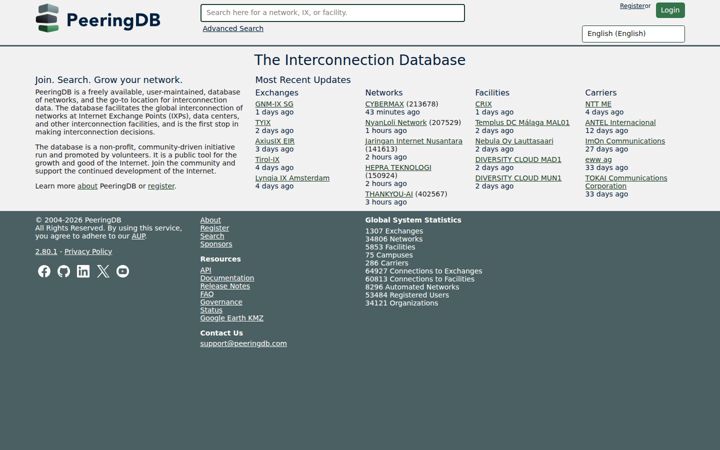Open ImOn Communications carrier
This screenshot has height=450, width=720.
(x=625, y=141)
